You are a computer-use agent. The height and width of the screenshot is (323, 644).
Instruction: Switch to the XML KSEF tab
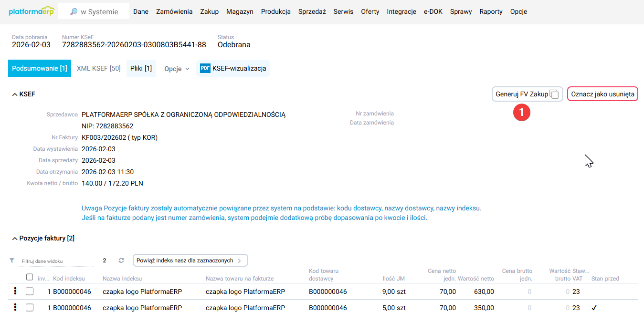pyautogui.click(x=98, y=68)
